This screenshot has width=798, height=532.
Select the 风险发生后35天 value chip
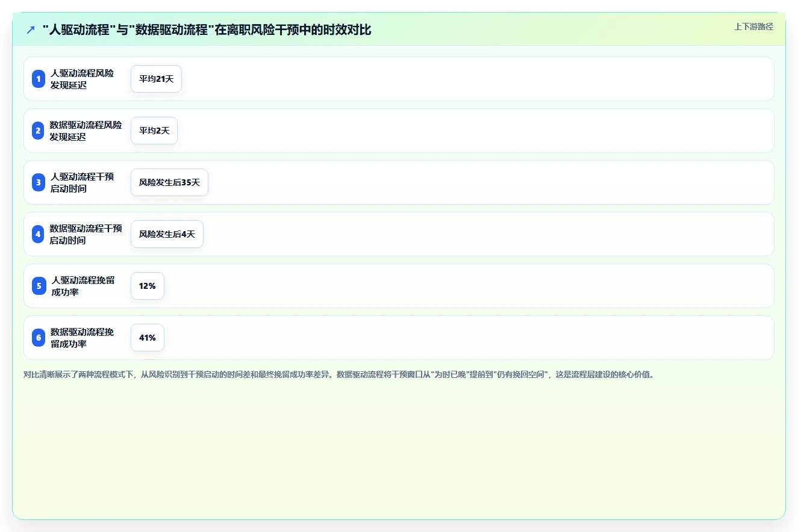tap(169, 182)
